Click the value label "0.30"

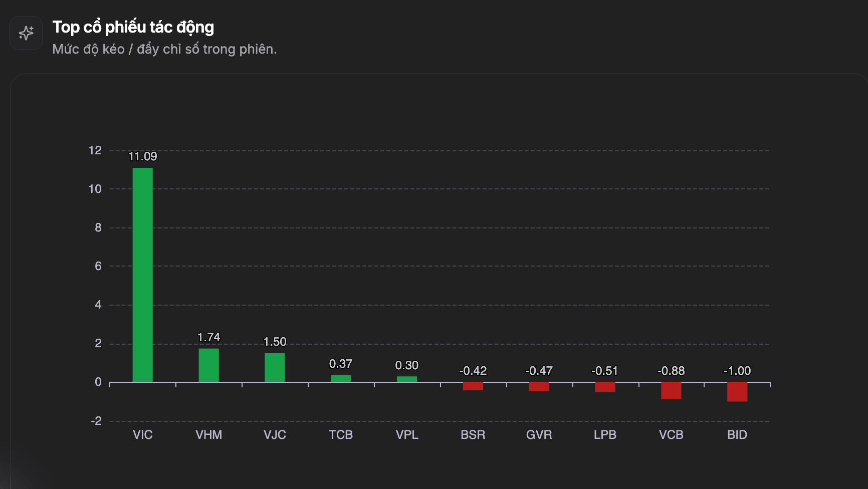coord(407,365)
